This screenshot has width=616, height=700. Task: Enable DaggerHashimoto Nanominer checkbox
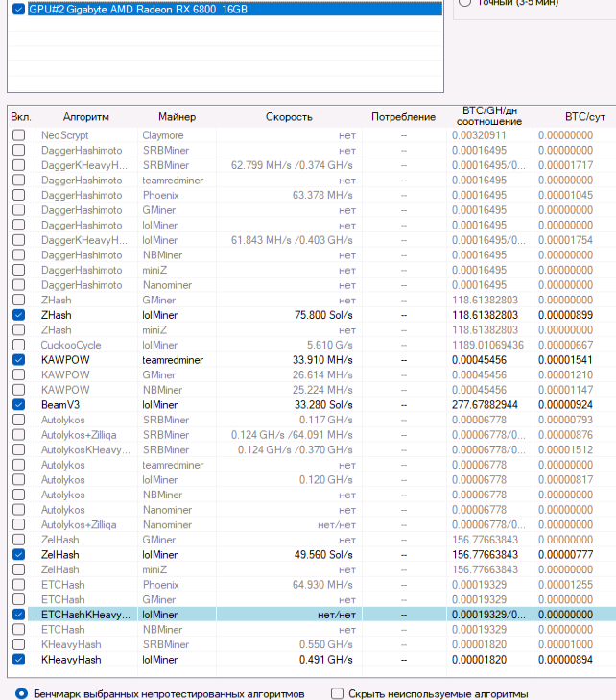tap(19, 285)
